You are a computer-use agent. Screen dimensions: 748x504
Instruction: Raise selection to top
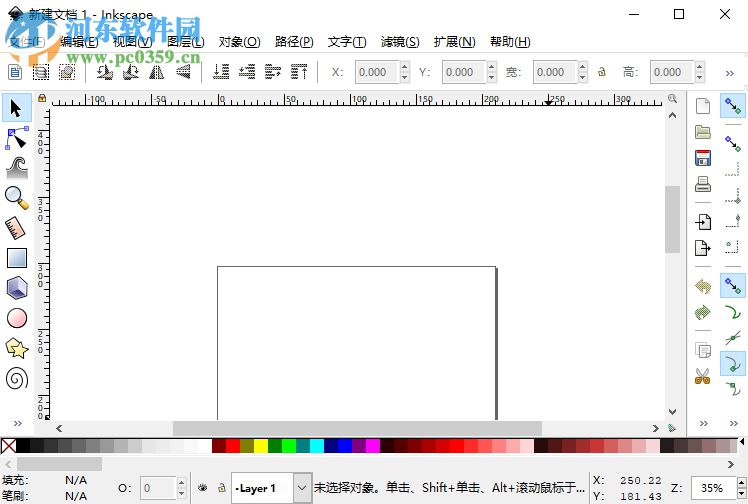(299, 72)
